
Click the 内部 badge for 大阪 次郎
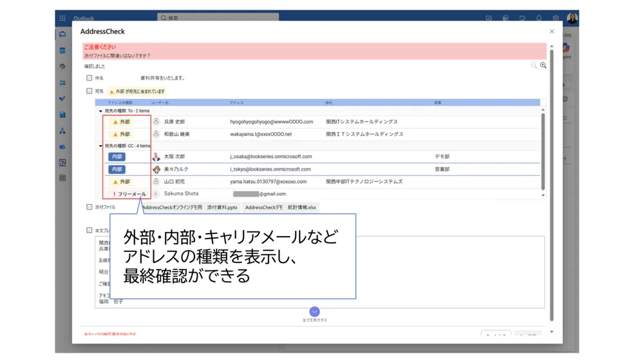click(x=117, y=157)
